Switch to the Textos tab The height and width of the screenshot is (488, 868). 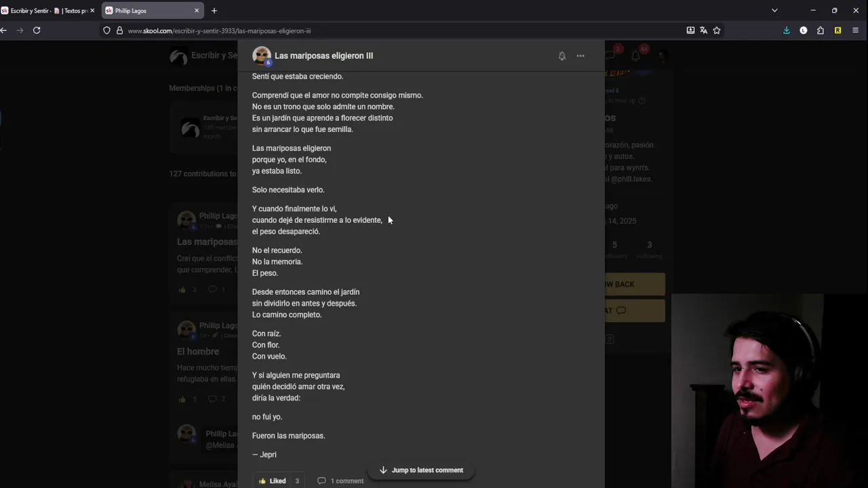point(75,11)
